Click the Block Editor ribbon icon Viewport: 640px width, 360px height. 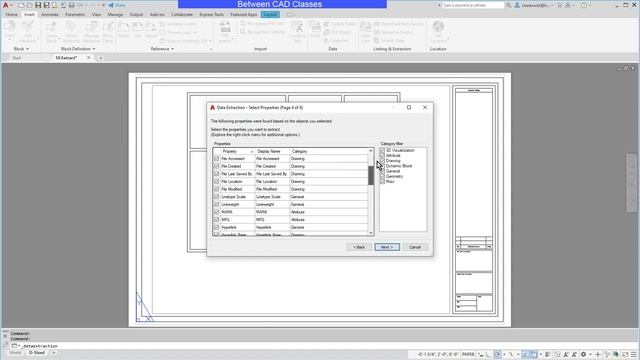[108, 31]
